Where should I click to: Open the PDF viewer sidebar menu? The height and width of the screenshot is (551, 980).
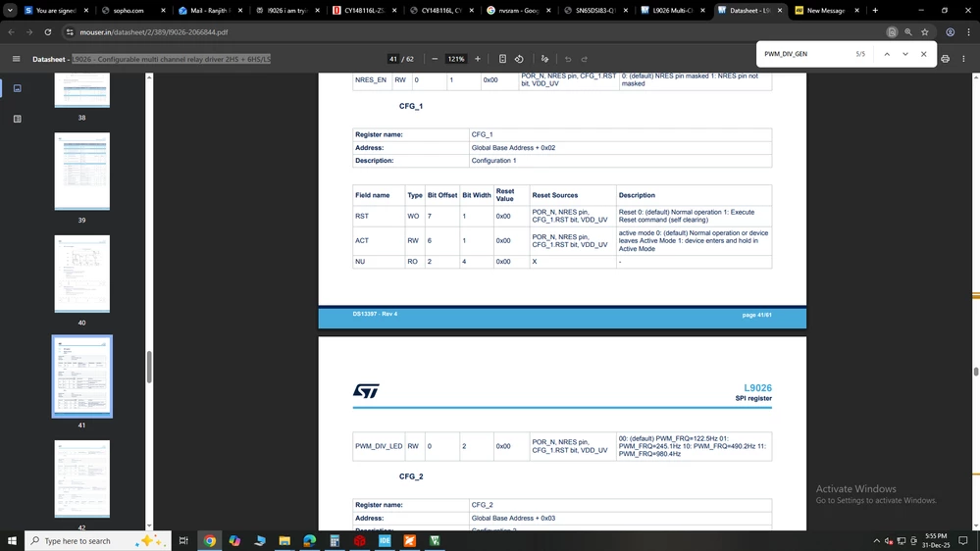coord(17,59)
